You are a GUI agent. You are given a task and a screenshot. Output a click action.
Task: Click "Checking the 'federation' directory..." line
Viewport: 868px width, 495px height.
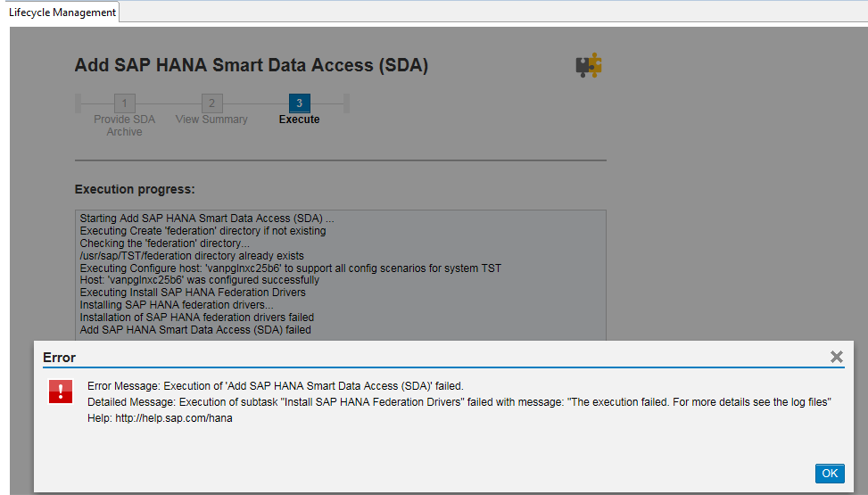point(165,243)
